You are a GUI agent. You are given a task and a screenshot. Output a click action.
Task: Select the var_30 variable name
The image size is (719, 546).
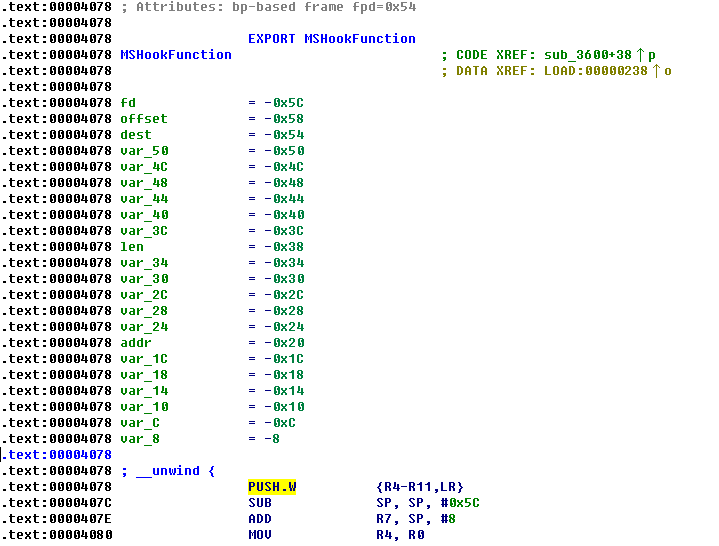tap(144, 279)
